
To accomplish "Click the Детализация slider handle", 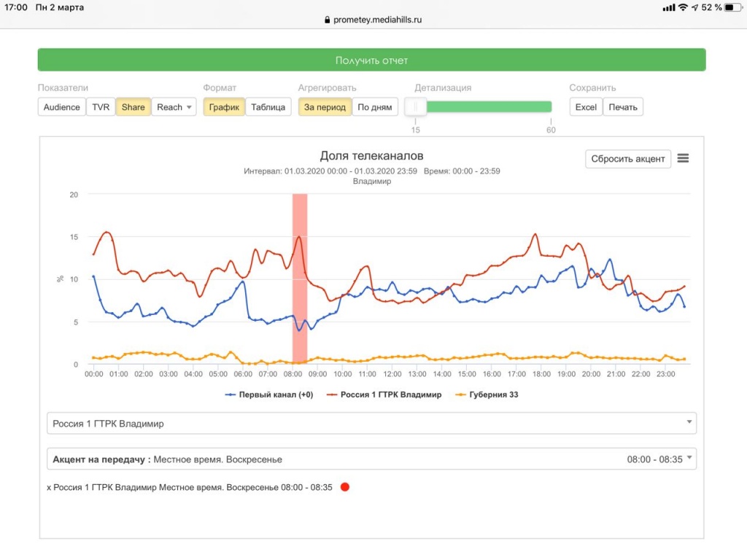I will click(415, 107).
